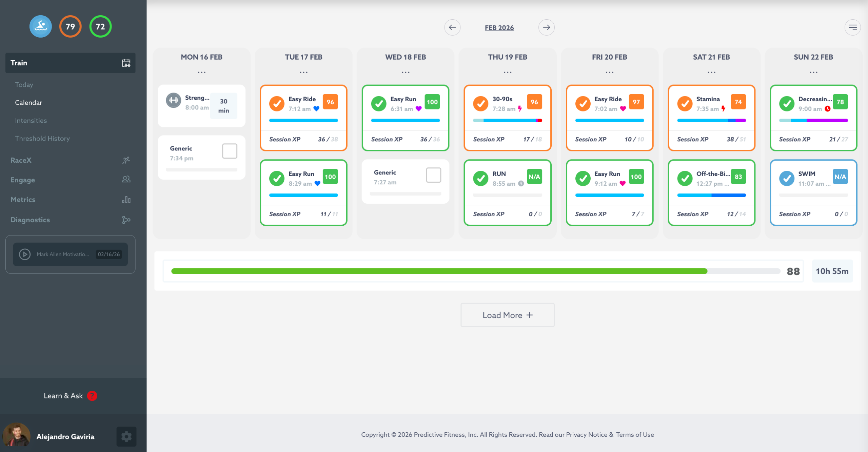Play the Mark Allen Motivation video
This screenshot has height=452, width=868.
[x=25, y=254]
